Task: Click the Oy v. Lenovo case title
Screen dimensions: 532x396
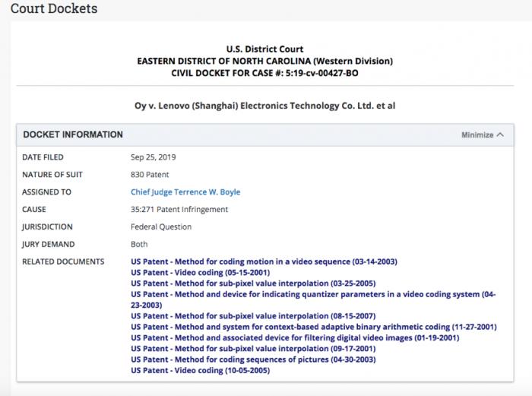Action: 264,106
